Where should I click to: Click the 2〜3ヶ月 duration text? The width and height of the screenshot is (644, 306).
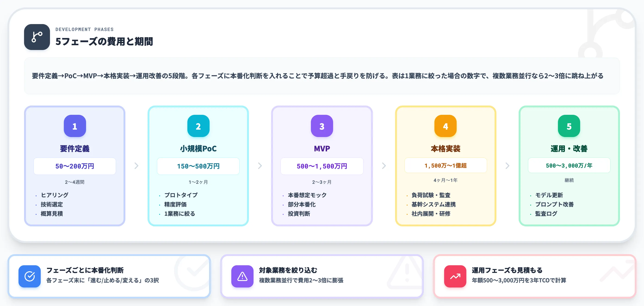(322, 182)
